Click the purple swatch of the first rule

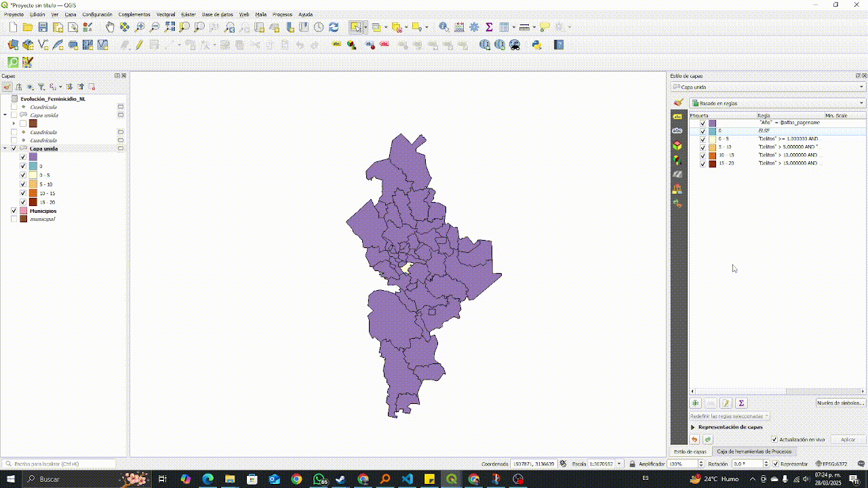coord(713,123)
